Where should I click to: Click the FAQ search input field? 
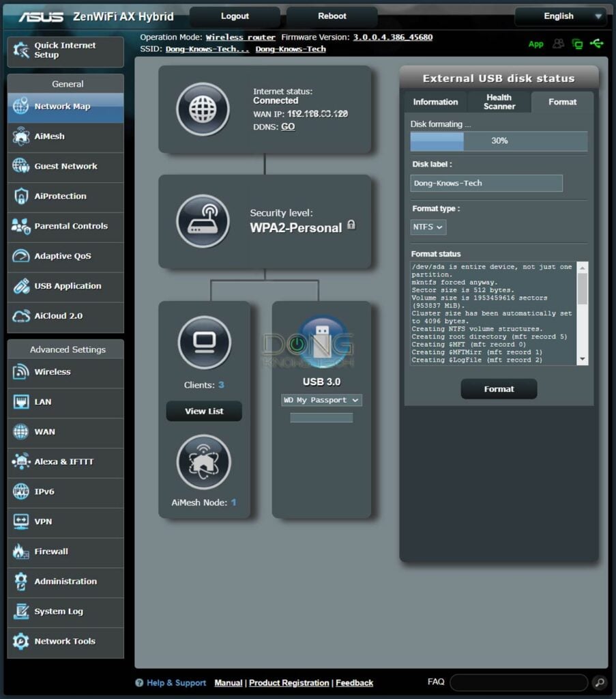pos(519,683)
